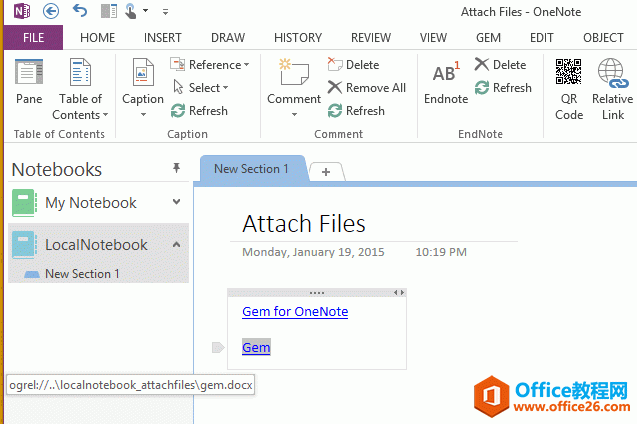Open the HISTORY ribbon tab
The width and height of the screenshot is (637, 424).
298,38
